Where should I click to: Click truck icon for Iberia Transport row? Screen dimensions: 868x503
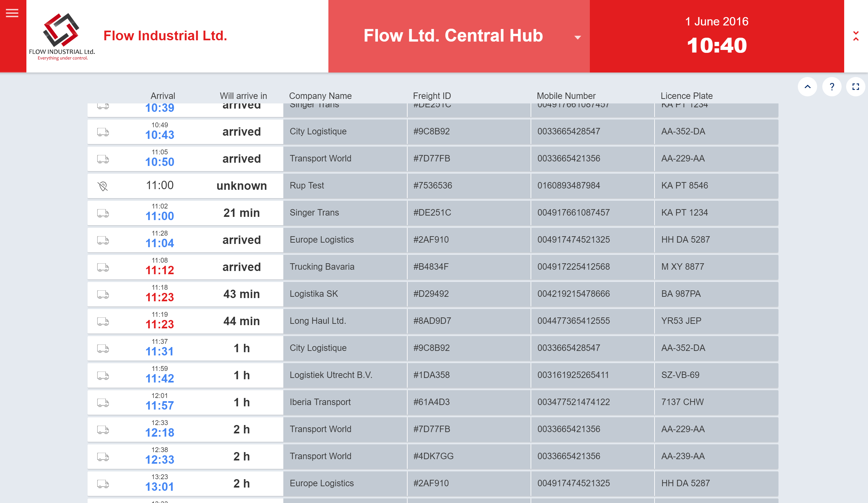coord(103,403)
